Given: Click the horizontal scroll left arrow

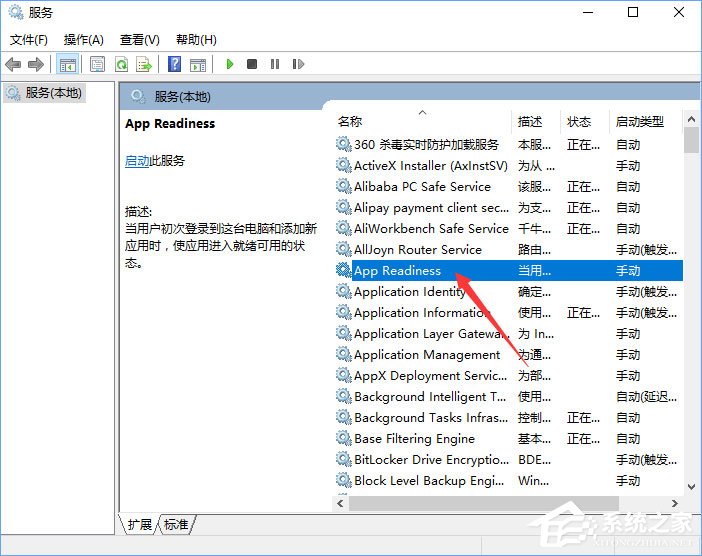Looking at the screenshot, I should click(x=340, y=503).
